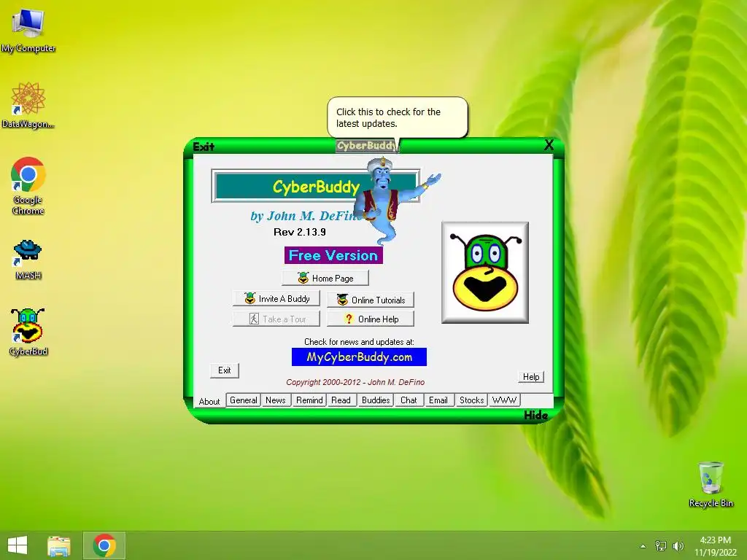Launch Google Chrome from desktop icon
The image size is (747, 560).
pyautogui.click(x=28, y=186)
